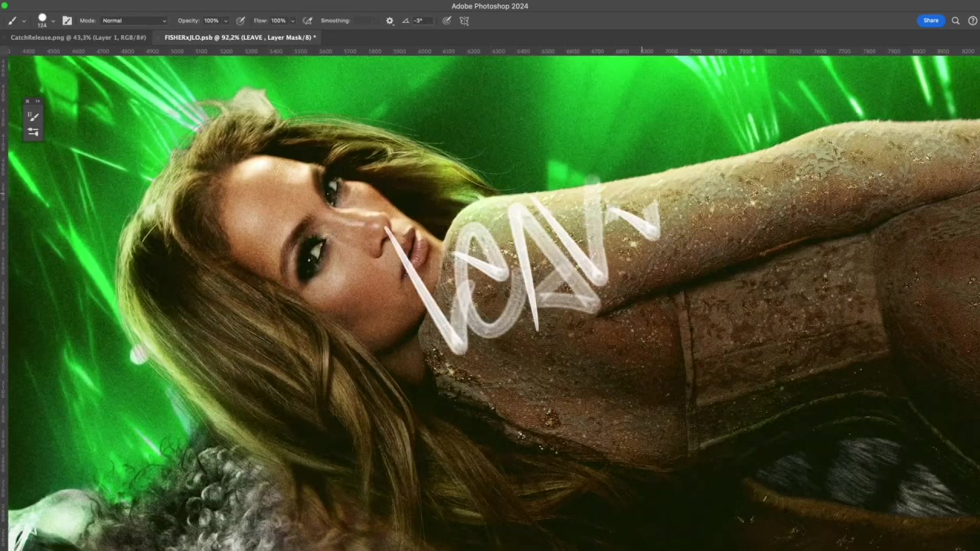Open the Search magnifier icon
This screenshot has height=551, width=980.
click(x=955, y=21)
